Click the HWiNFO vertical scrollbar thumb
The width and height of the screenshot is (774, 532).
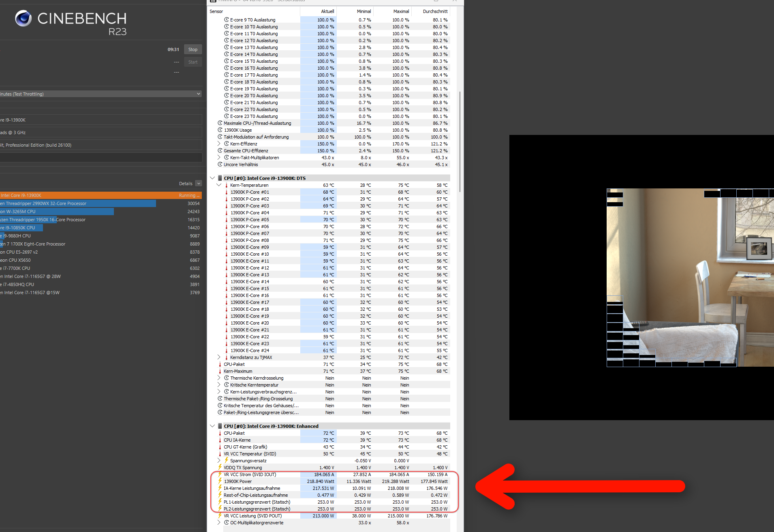(x=460, y=142)
